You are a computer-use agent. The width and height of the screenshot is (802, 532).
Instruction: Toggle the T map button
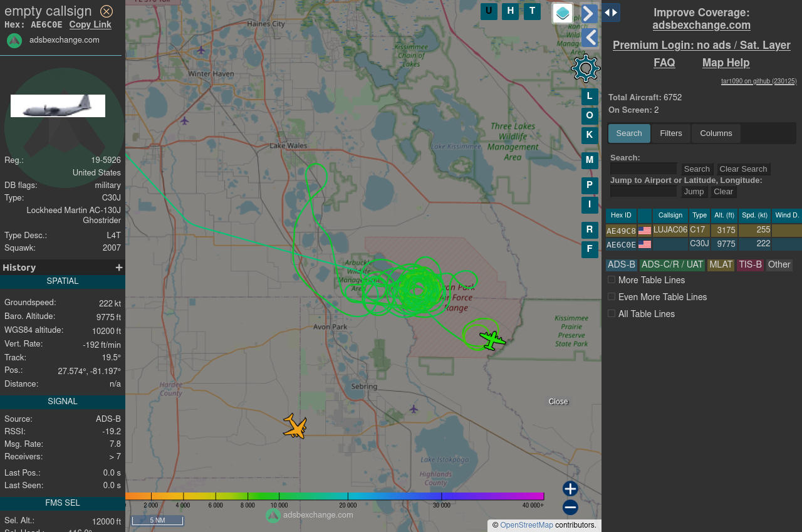532,11
